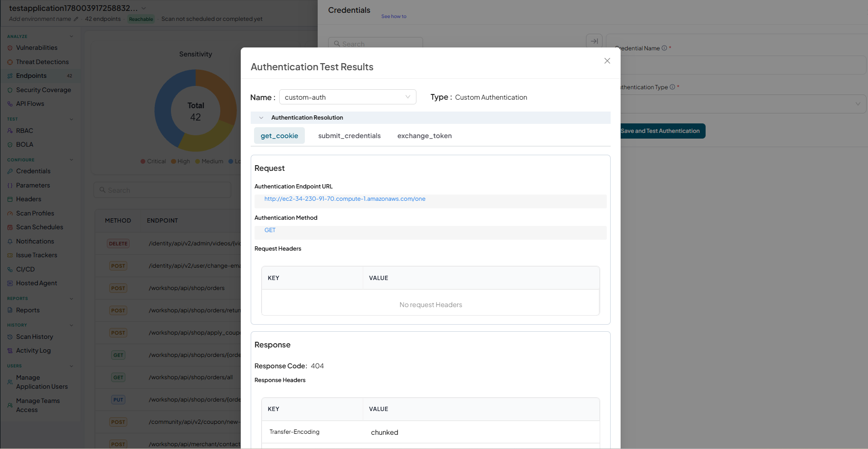Click the API Flows sidebar icon

10,104
